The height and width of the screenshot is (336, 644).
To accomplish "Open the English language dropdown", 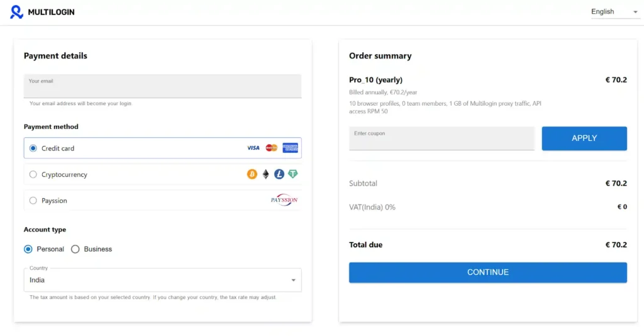I will (614, 12).
